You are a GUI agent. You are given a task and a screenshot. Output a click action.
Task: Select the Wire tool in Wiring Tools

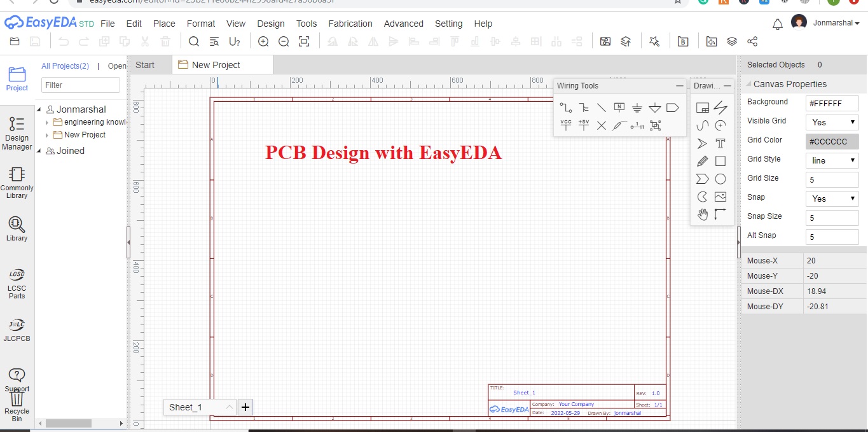[x=565, y=107]
